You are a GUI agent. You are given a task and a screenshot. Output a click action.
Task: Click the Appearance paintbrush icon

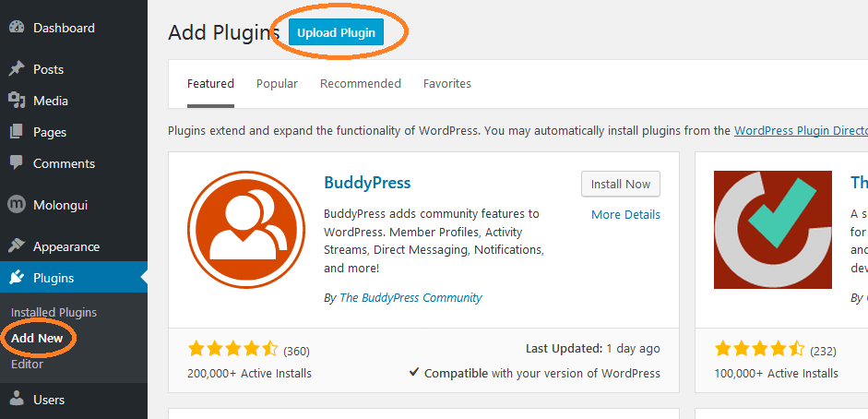[18, 246]
